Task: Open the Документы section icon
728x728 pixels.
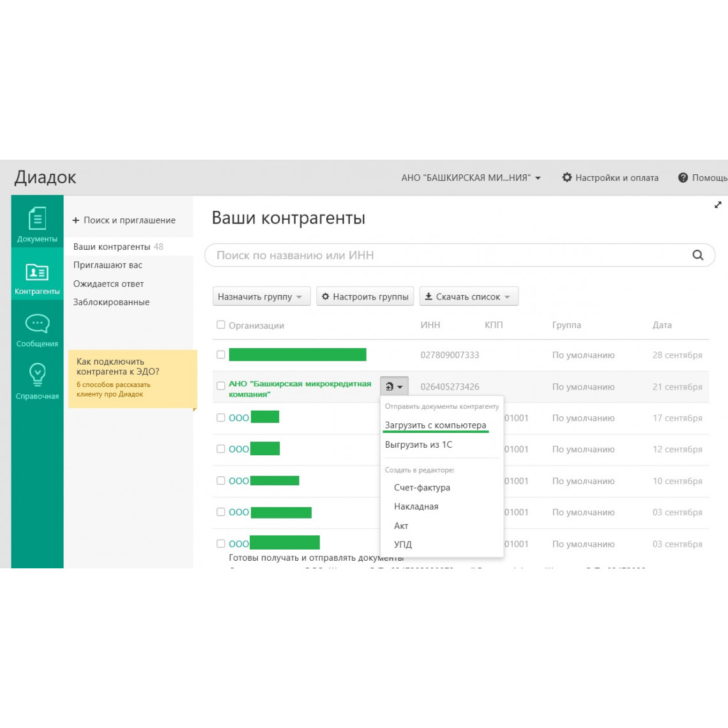Action: [x=37, y=218]
